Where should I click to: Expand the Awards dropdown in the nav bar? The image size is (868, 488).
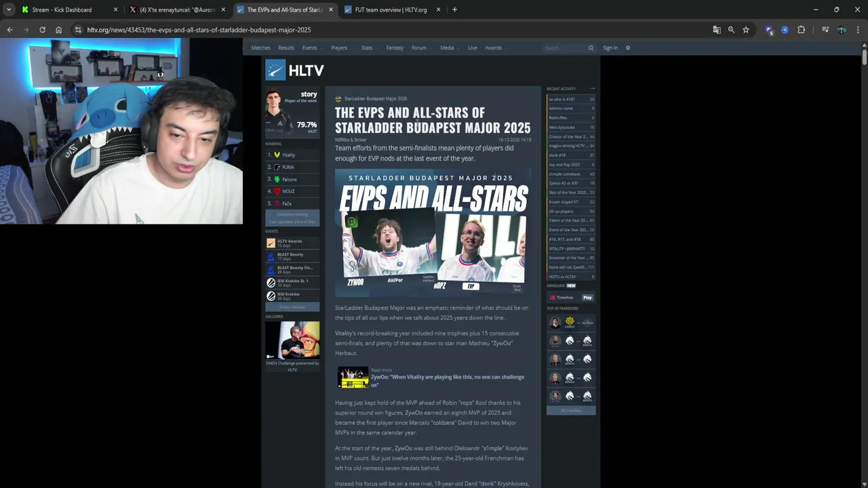tap(495, 48)
